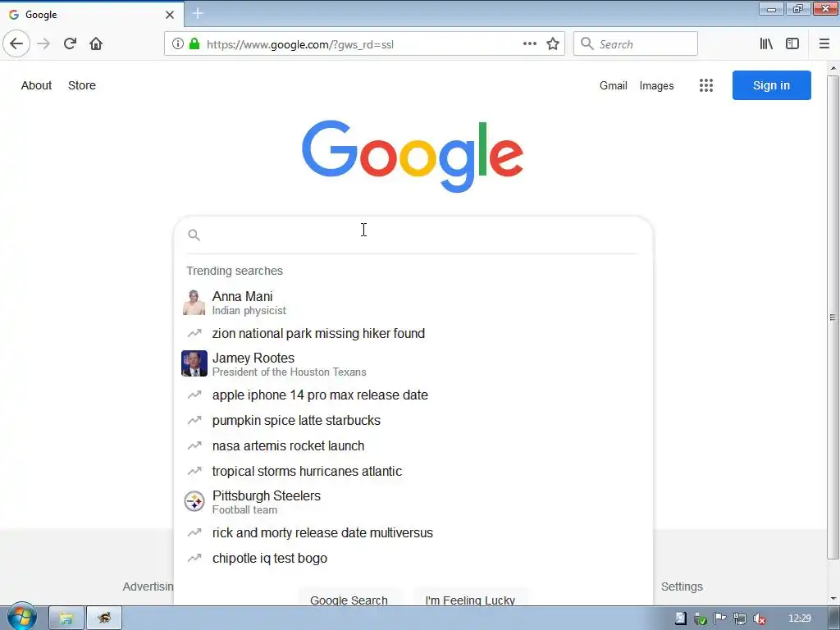Select the Google browser tab
Screen dimensions: 840x630
tap(92, 15)
